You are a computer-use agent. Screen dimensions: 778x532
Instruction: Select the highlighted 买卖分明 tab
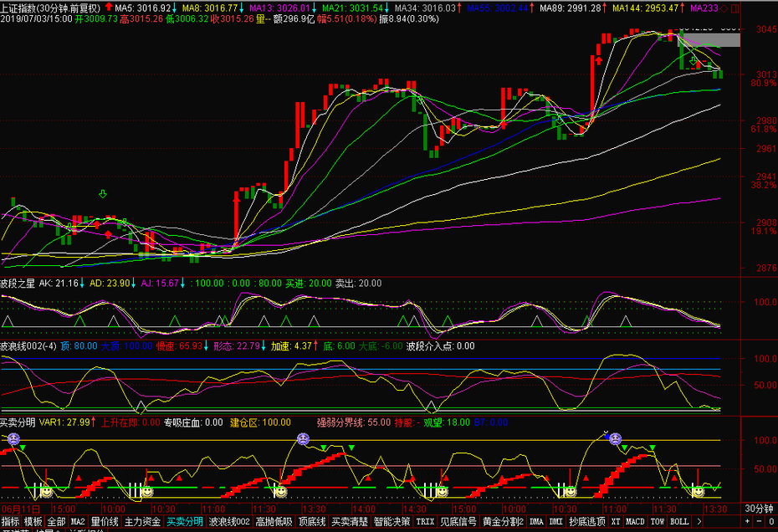[185, 522]
